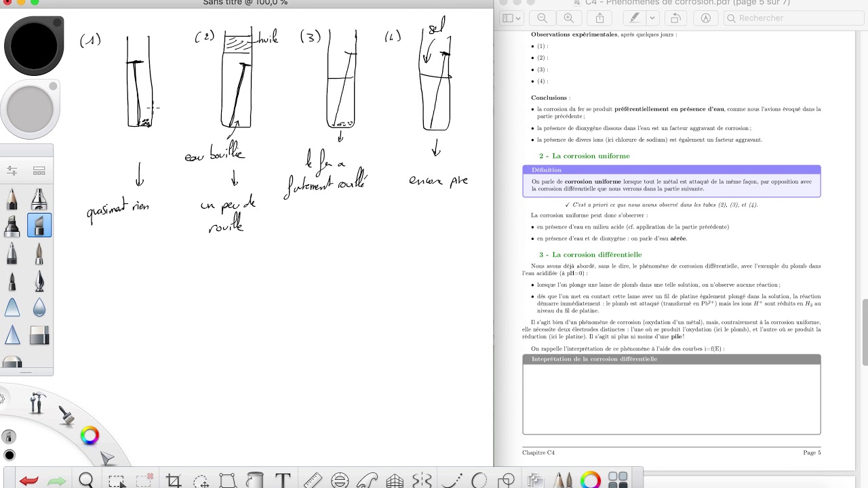The image size is (868, 488).
Task: Open the Color Wheel in bottom toolbar
Action: (x=591, y=481)
